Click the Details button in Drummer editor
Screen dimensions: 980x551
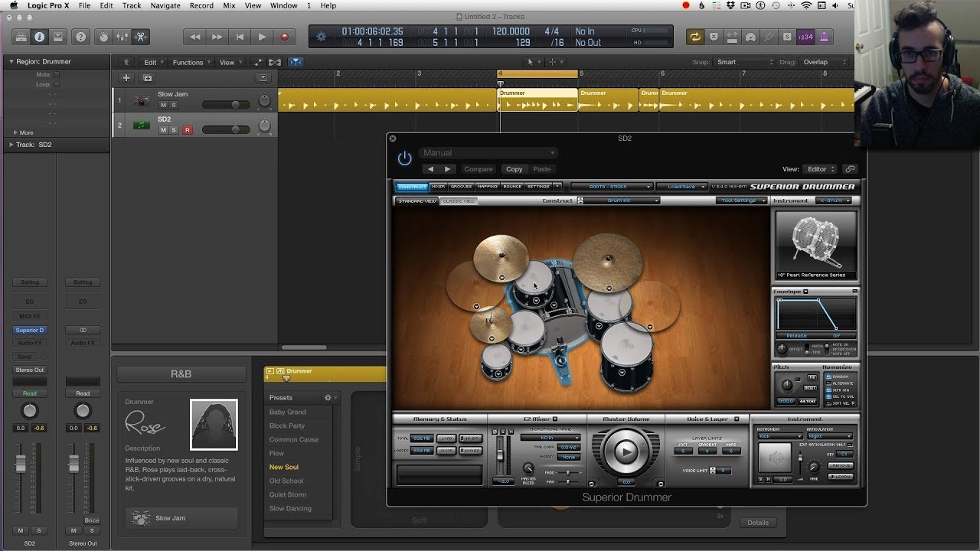click(x=758, y=523)
